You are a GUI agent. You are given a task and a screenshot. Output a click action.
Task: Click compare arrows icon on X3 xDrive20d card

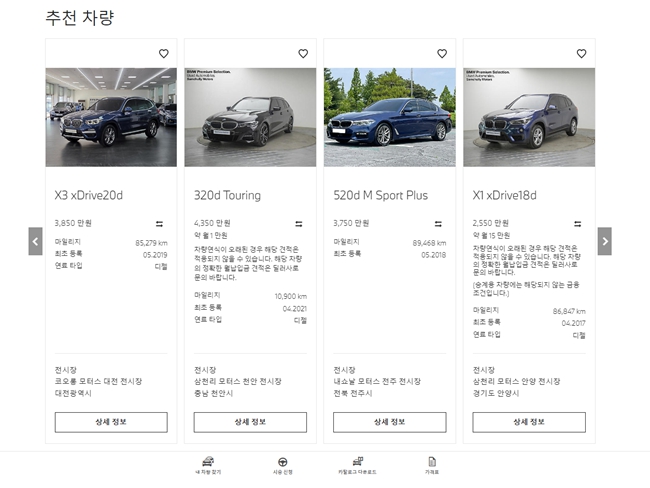click(159, 224)
